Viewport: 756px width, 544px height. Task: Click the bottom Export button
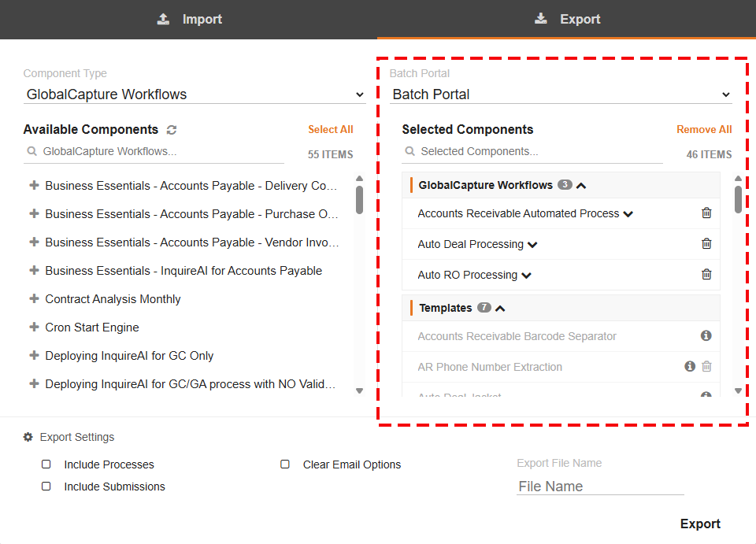700,524
